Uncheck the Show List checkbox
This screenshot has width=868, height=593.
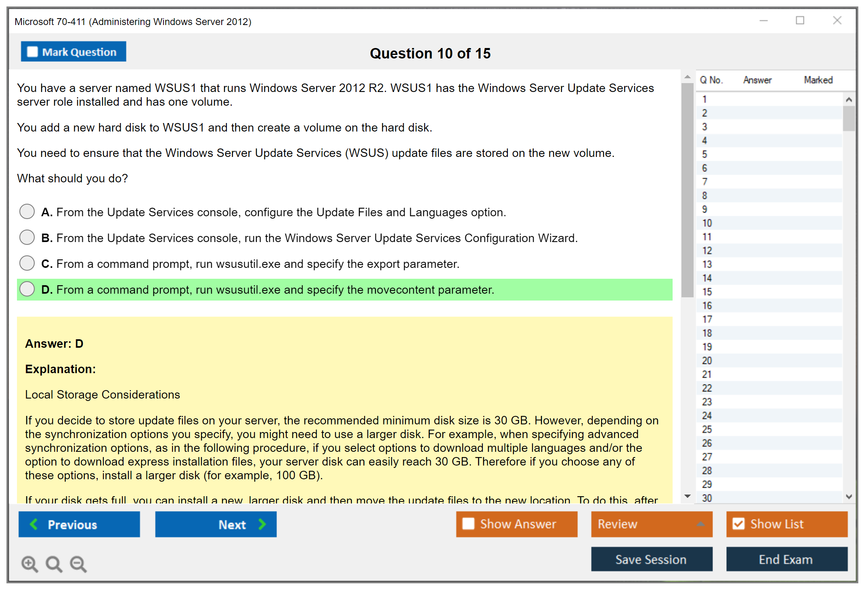738,524
